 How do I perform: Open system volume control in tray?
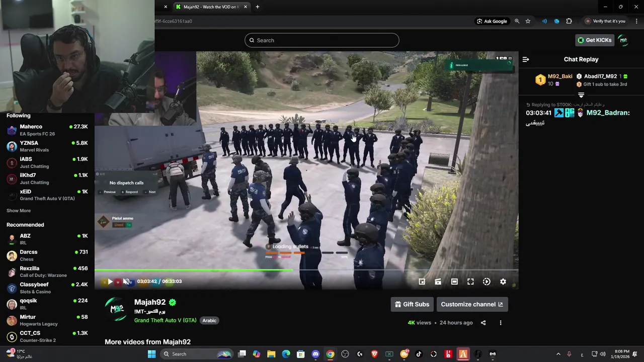tap(603, 354)
